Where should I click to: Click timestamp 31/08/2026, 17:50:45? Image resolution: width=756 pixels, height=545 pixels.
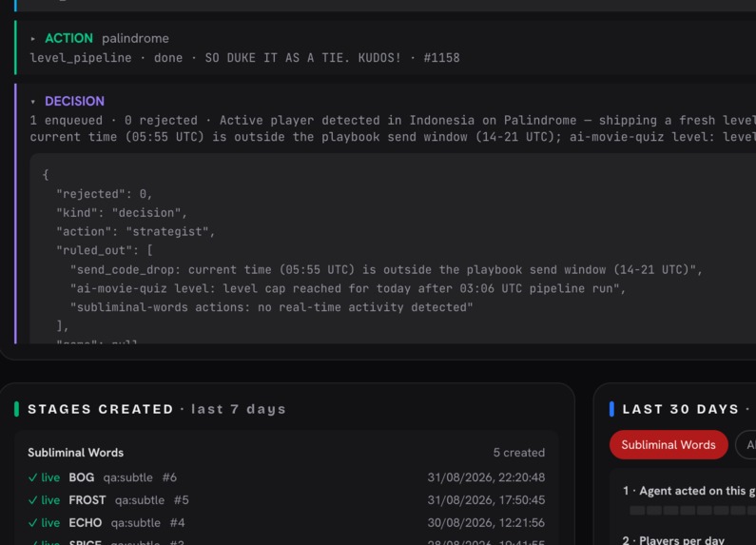pos(486,500)
